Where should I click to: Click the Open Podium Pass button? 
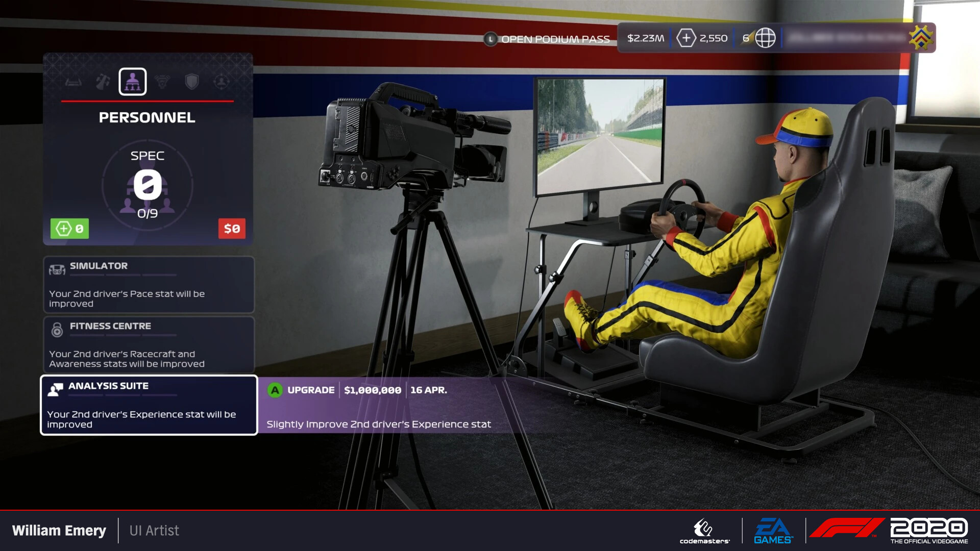click(556, 38)
